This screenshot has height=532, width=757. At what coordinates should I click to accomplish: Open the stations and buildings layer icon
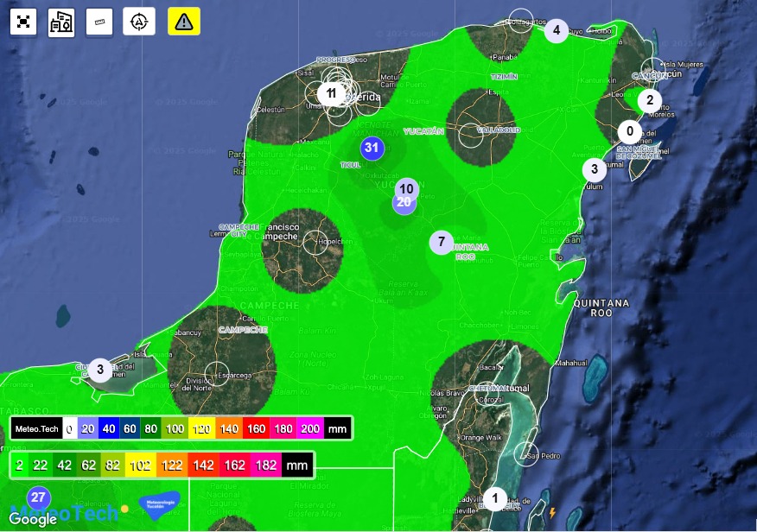[x=61, y=22]
